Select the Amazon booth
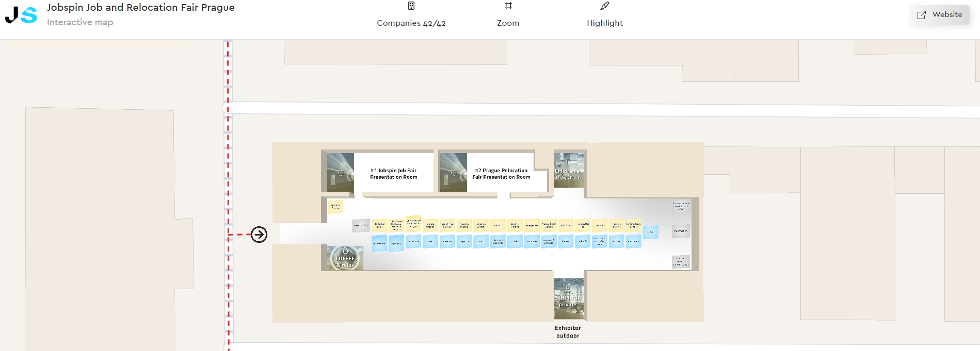The height and width of the screenshot is (351, 980). point(617,241)
